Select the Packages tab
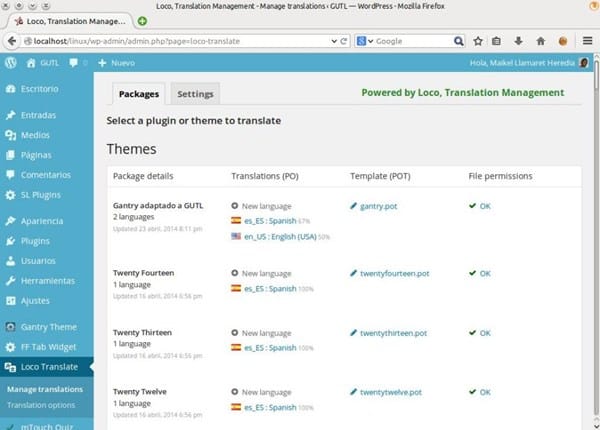This screenshot has height=430, width=600. 139,94
